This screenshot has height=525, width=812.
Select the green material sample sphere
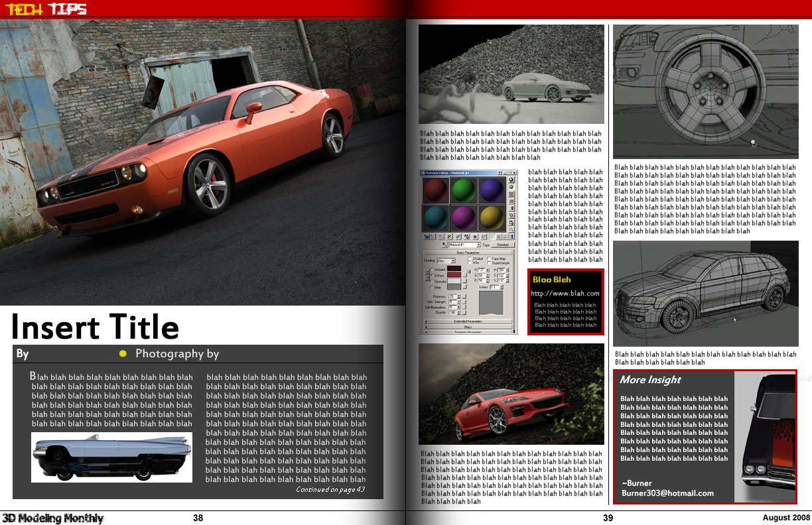click(464, 190)
